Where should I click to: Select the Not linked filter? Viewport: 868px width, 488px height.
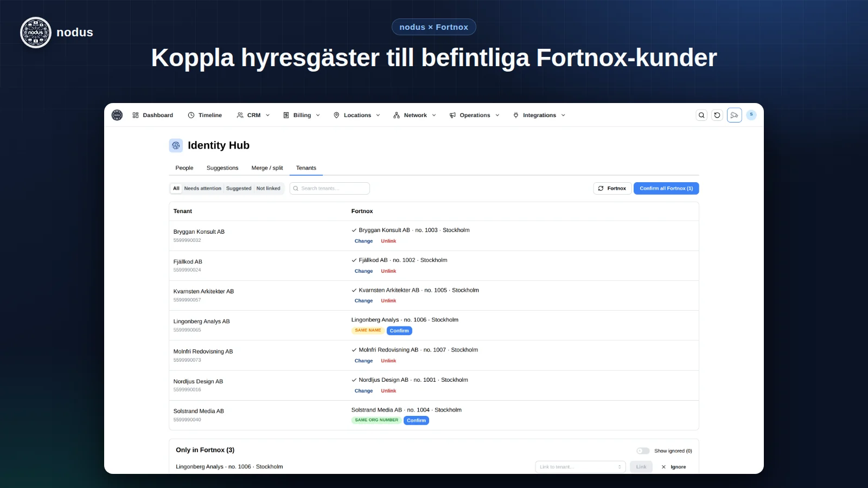coord(269,188)
